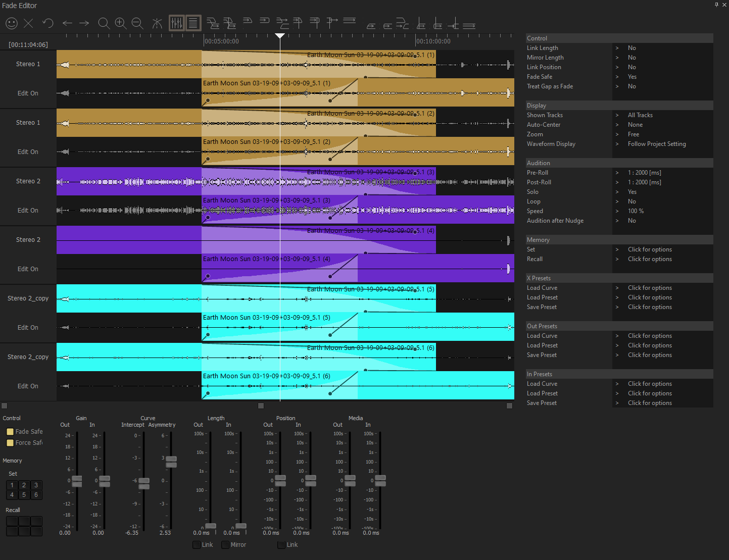The width and height of the screenshot is (729, 560).
Task: Click for options next to Load Curve under In Presets
Action: click(x=650, y=383)
